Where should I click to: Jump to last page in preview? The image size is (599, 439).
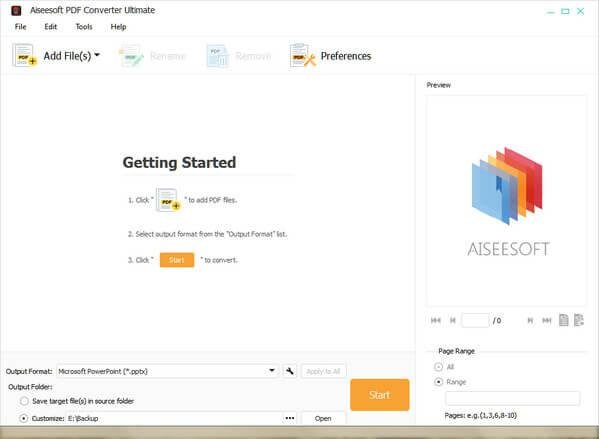pos(547,320)
